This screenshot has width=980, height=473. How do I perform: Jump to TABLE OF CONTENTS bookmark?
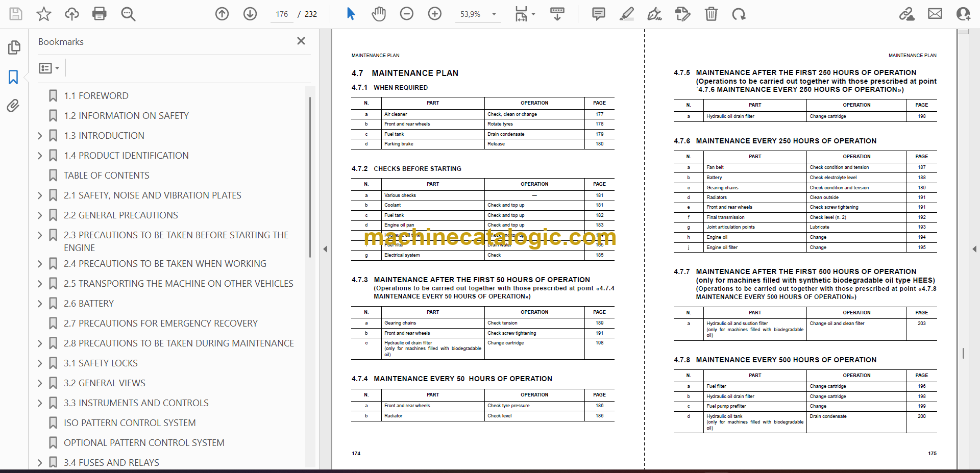pos(107,176)
